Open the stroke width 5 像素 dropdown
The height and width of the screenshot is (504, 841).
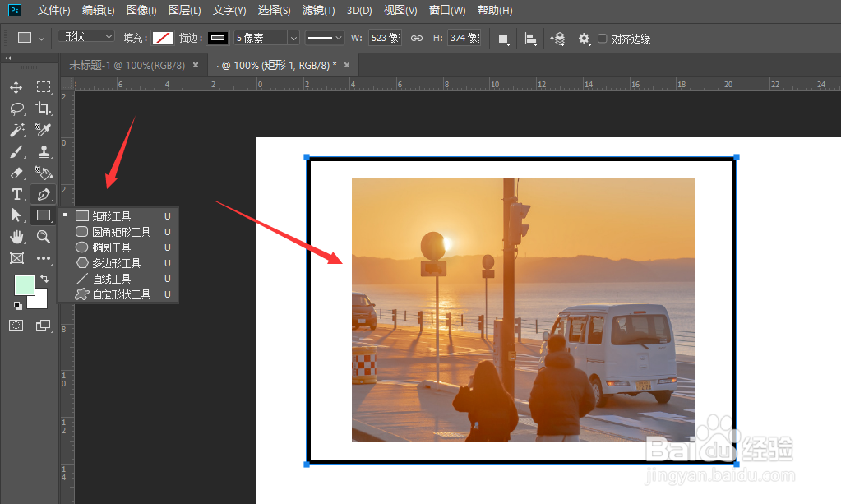(293, 38)
